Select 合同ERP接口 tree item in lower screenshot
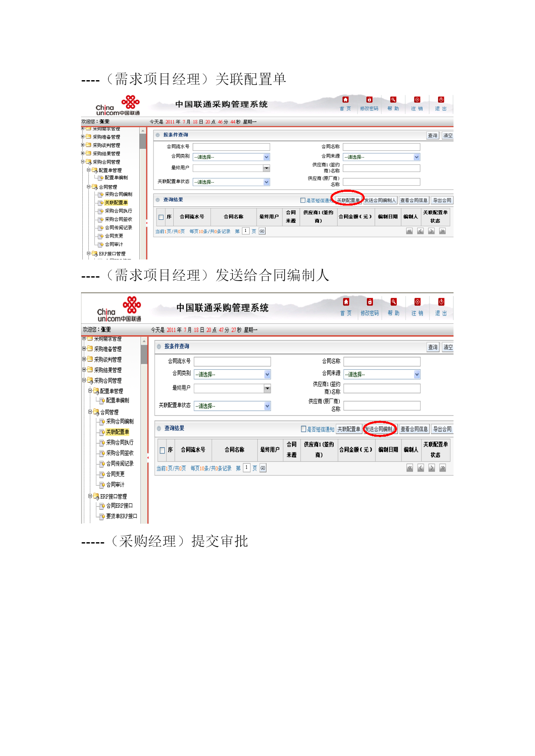 pyautogui.click(x=119, y=506)
